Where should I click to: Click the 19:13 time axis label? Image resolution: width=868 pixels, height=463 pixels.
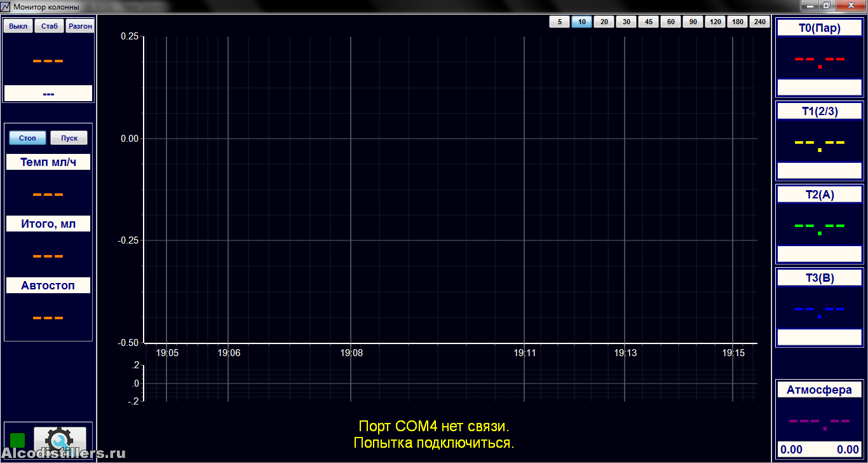coord(625,352)
